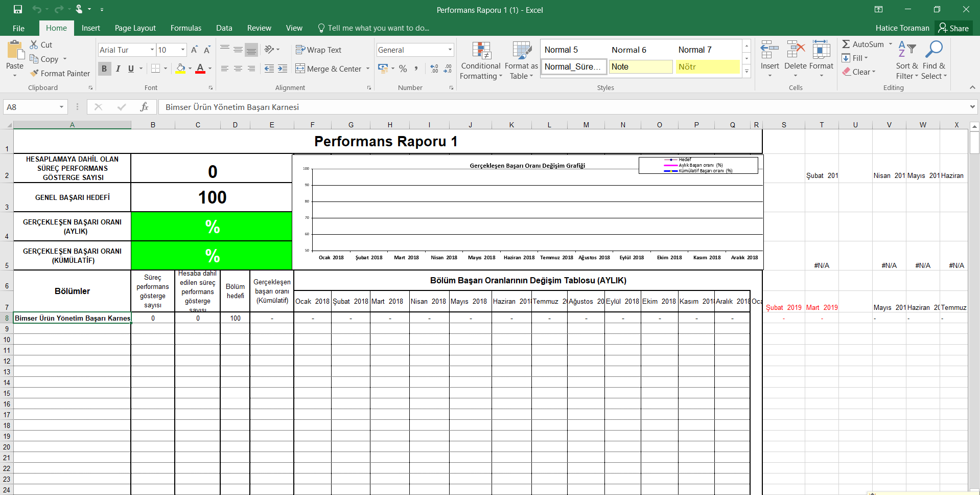This screenshot has width=980, height=495.
Task: Toggle Italic formatting
Action: click(x=118, y=69)
